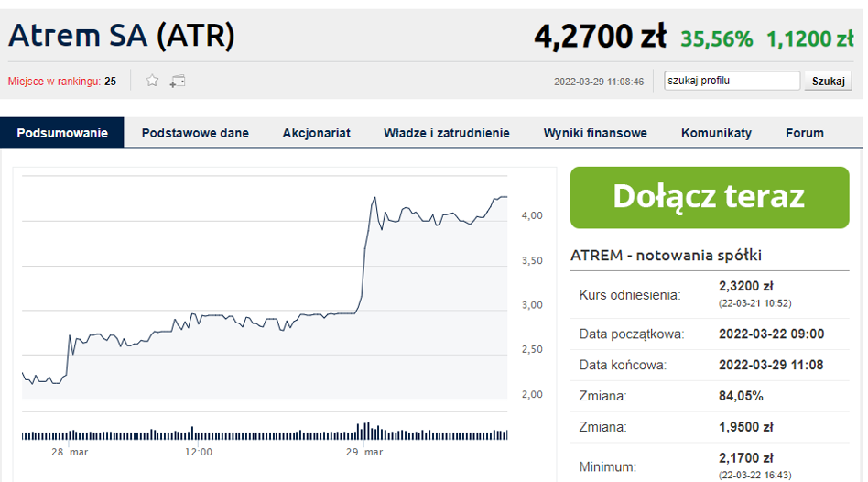Click the 4,00 price axis label
The image size is (868, 482).
532,215
